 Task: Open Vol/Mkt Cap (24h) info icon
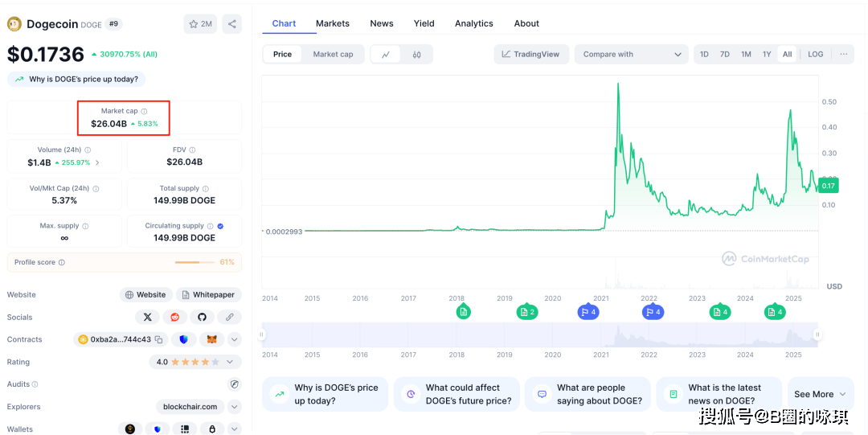[x=96, y=189]
